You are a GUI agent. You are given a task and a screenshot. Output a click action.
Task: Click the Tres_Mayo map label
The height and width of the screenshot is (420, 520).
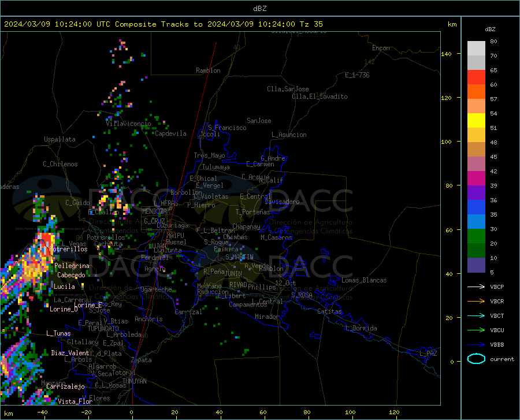pyautogui.click(x=209, y=155)
